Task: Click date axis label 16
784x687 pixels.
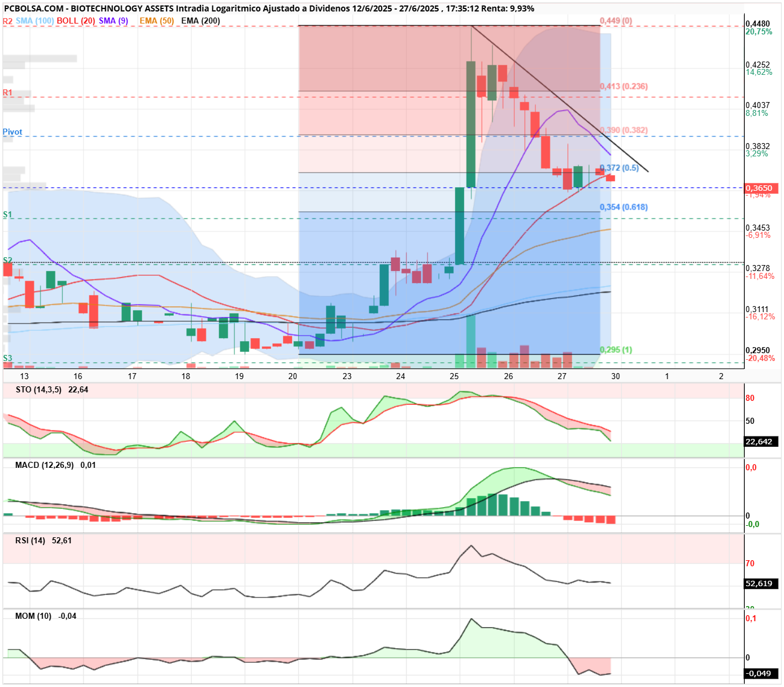Action: click(78, 376)
